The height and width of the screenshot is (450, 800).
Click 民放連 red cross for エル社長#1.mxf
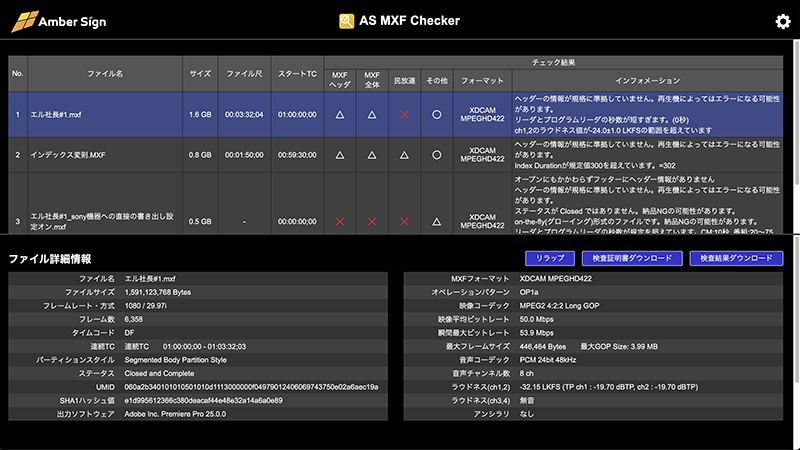click(404, 115)
